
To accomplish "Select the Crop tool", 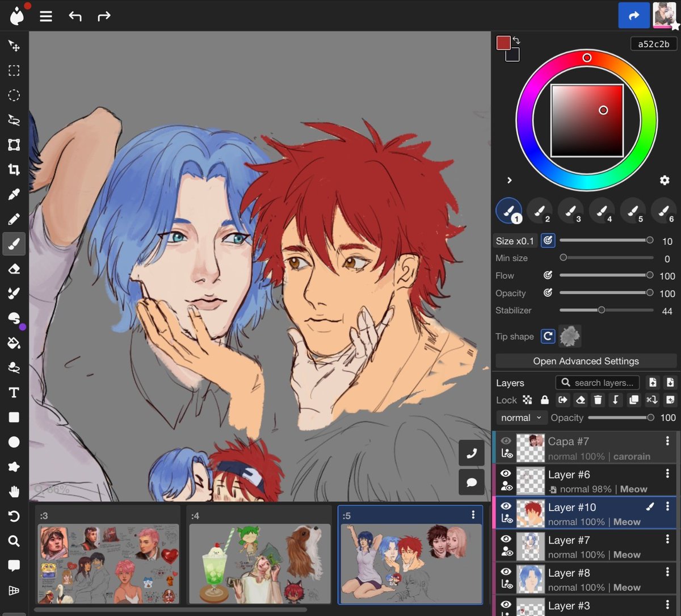I will [14, 170].
